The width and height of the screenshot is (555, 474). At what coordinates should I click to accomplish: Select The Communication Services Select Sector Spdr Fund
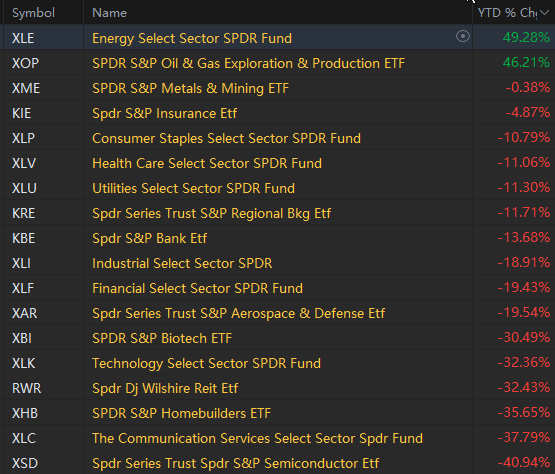[257, 439]
